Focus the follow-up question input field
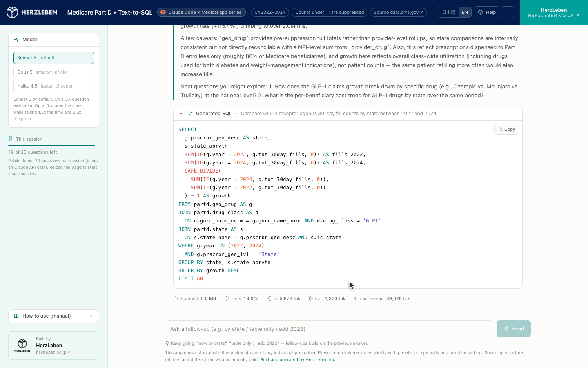 point(329,329)
